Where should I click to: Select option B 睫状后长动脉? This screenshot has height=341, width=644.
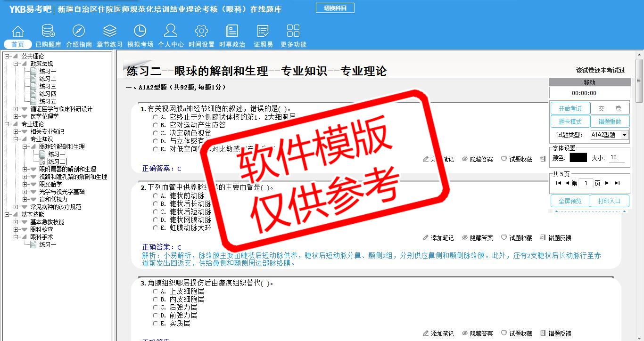click(x=156, y=203)
